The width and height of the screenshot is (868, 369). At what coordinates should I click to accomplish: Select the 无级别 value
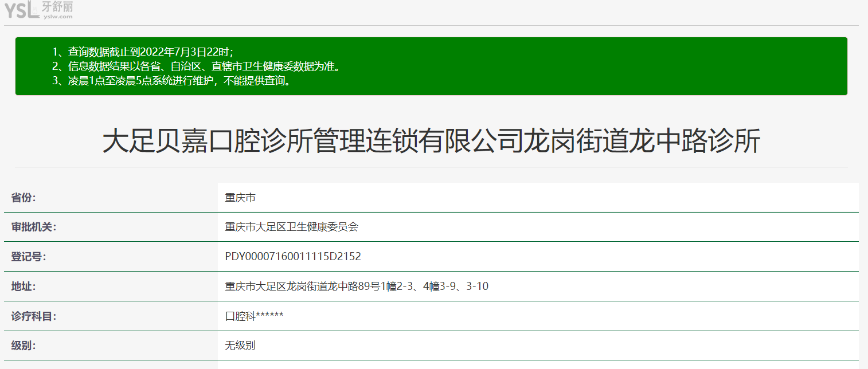240,346
